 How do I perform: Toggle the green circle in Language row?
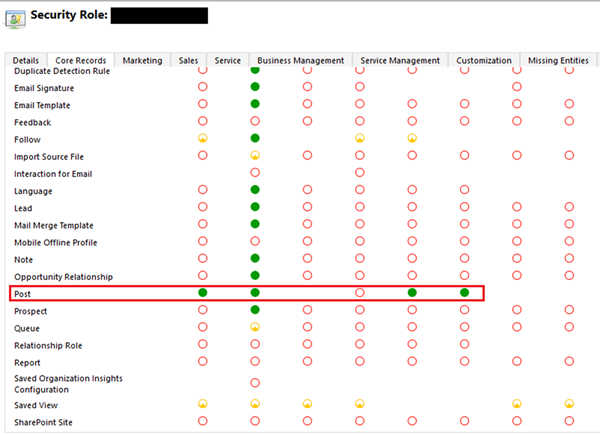255,190
